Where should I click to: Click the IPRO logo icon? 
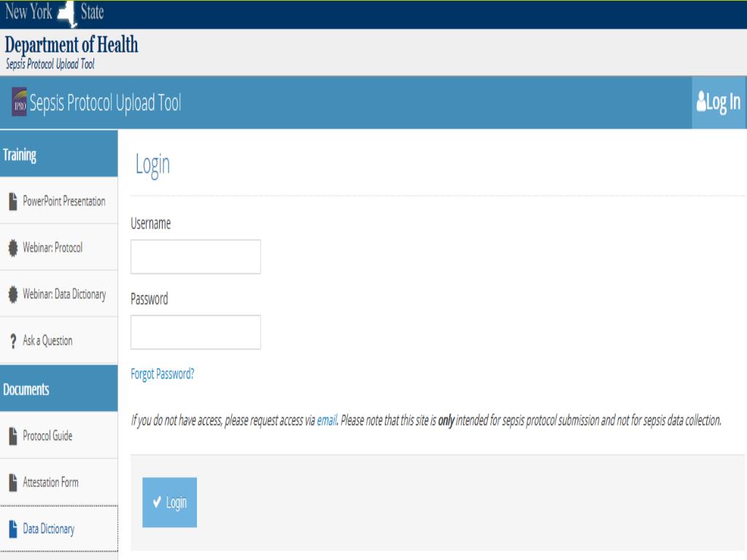(19, 102)
